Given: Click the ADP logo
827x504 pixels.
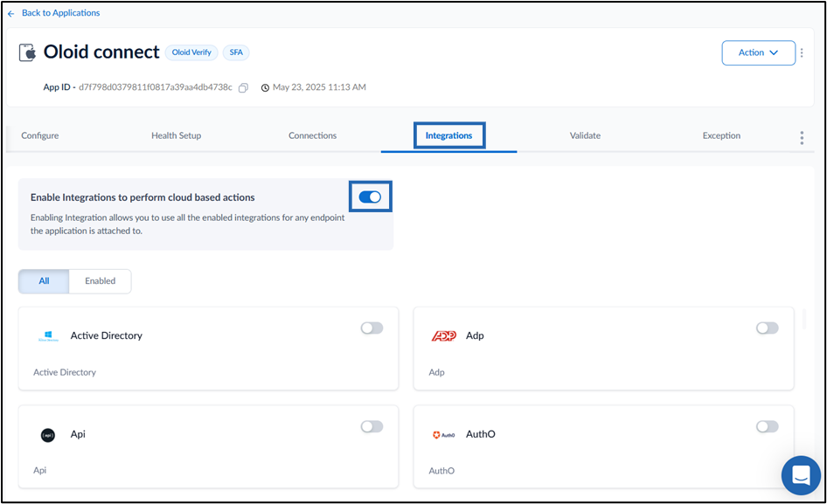Looking at the screenshot, I should point(443,335).
